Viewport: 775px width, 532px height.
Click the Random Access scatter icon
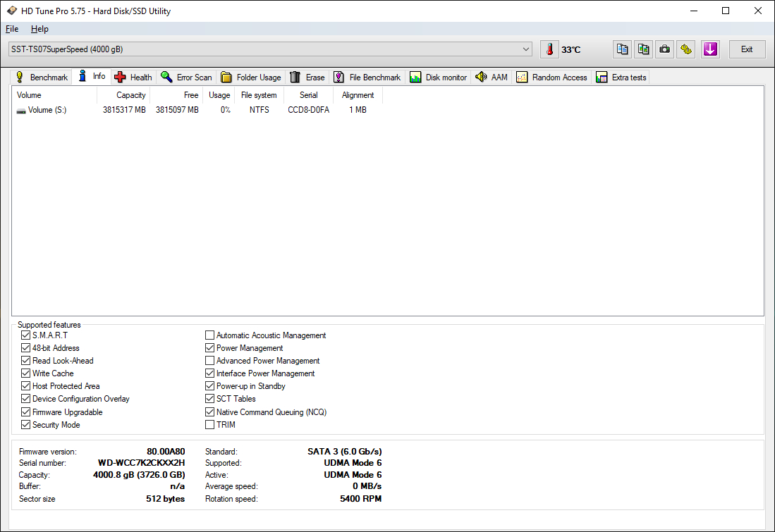tap(522, 77)
